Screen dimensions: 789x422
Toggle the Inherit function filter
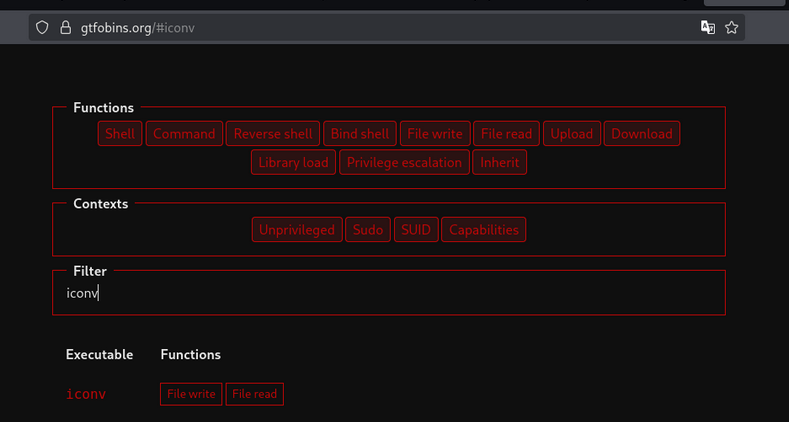499,162
